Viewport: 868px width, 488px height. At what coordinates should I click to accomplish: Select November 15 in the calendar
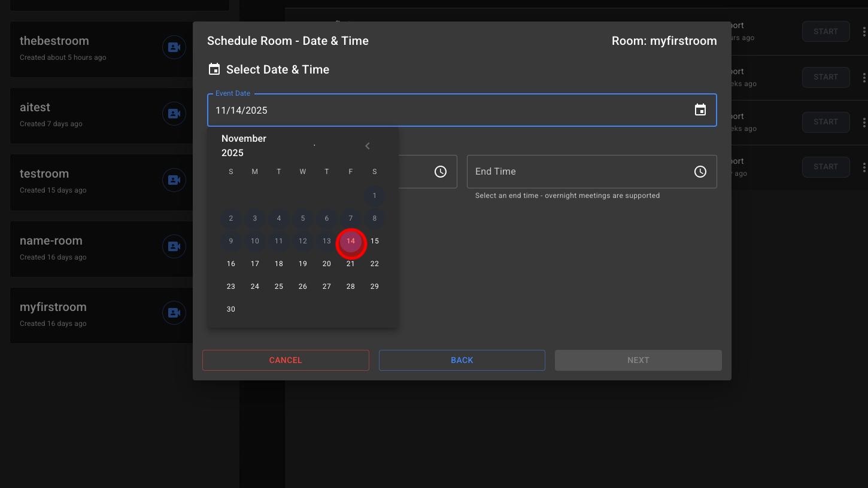pyautogui.click(x=375, y=241)
